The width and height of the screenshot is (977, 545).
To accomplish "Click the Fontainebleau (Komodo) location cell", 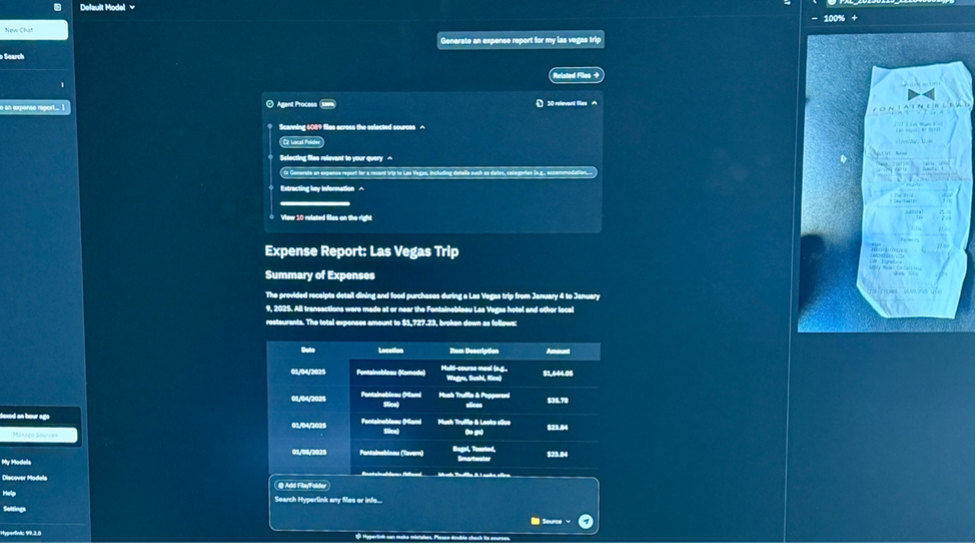I will pos(391,373).
